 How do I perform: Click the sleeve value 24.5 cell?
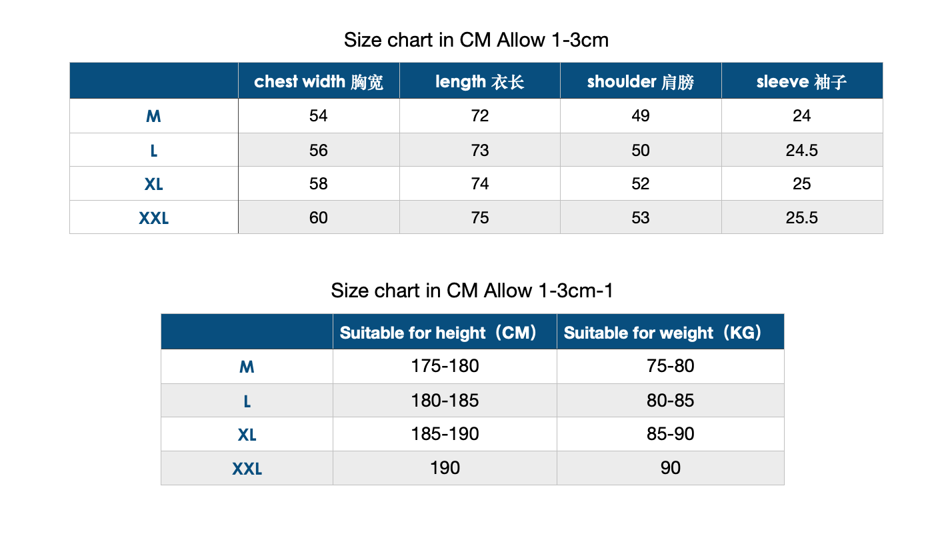[x=802, y=150]
